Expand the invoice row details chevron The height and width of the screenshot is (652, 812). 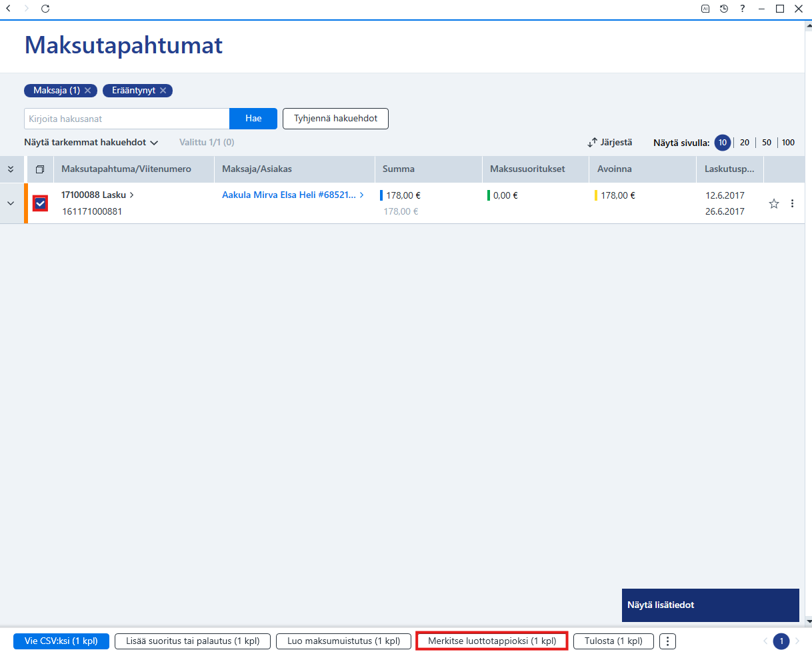[x=10, y=203]
